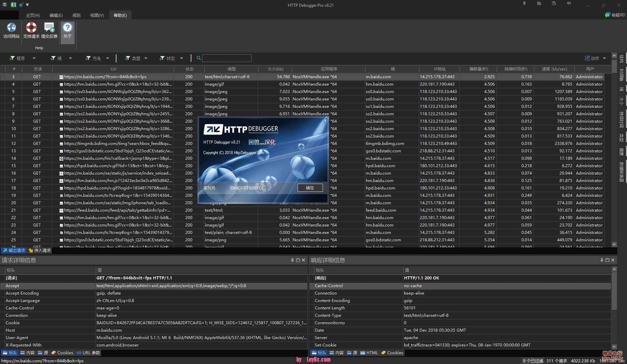Image resolution: width=627 pixels, height=364 pixels.
Task: Open the 程序 filter dropdown arrow
Action: [x=34, y=58]
